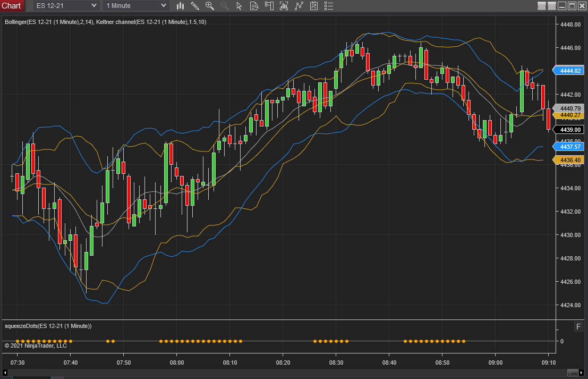Select the drawing tools pencil icon
This screenshot has width=588, height=379.
[195, 6]
